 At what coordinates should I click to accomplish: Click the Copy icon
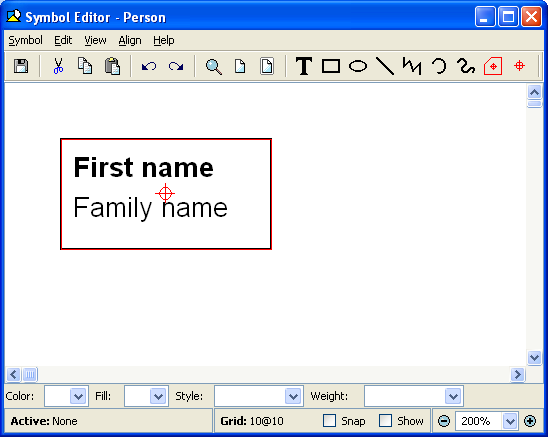[x=85, y=66]
